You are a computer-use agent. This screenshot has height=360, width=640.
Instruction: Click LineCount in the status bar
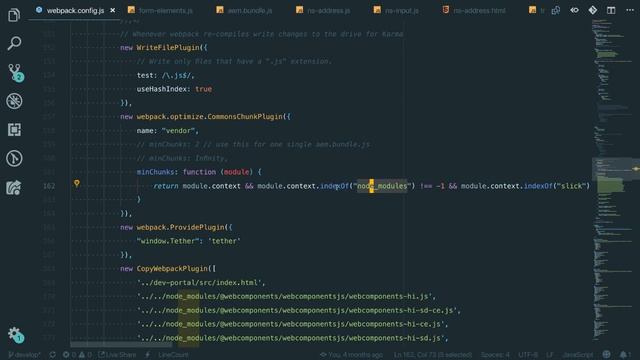(x=173, y=355)
